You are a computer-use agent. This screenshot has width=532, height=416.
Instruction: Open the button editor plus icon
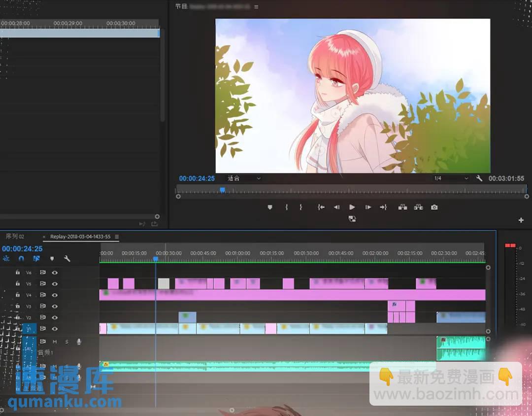point(521,220)
